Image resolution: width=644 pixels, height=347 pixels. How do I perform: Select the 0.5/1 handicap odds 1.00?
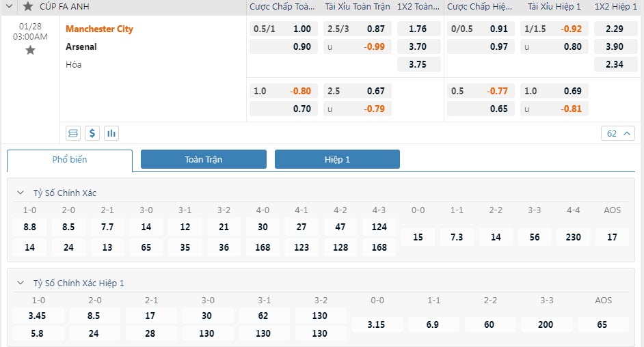(x=282, y=29)
